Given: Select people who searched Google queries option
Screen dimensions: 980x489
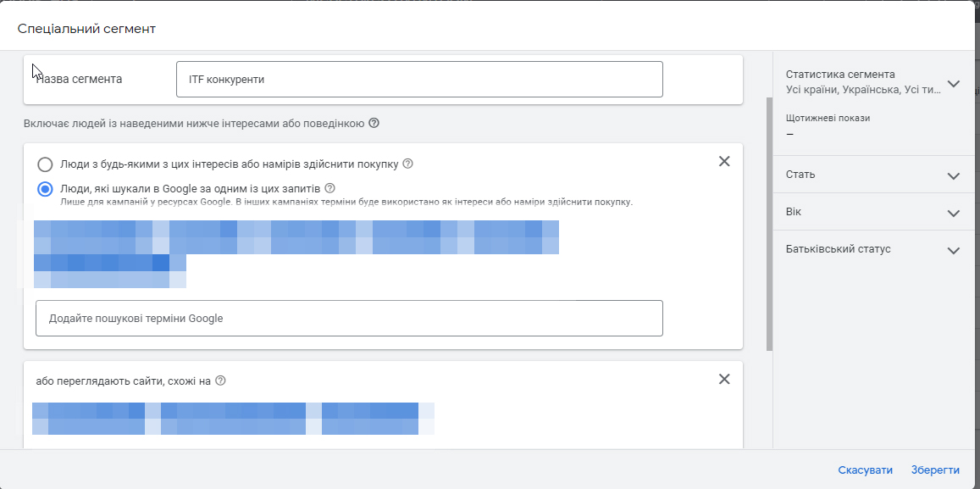Looking at the screenshot, I should click(46, 189).
